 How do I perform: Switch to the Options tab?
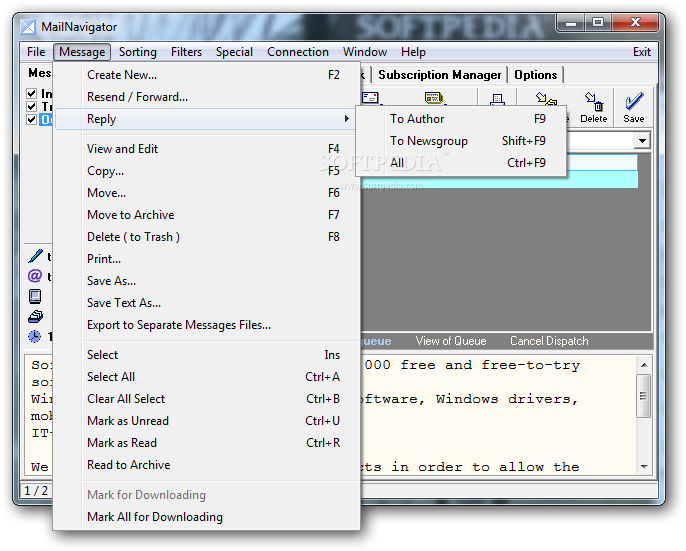[536, 75]
